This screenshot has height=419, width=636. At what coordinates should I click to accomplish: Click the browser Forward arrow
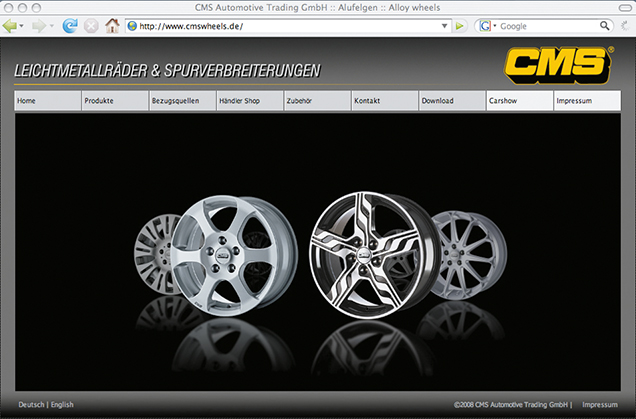[38, 26]
